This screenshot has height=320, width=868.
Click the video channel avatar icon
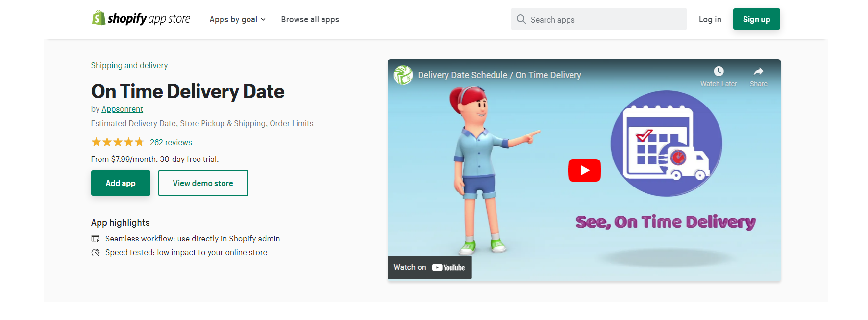pos(403,75)
